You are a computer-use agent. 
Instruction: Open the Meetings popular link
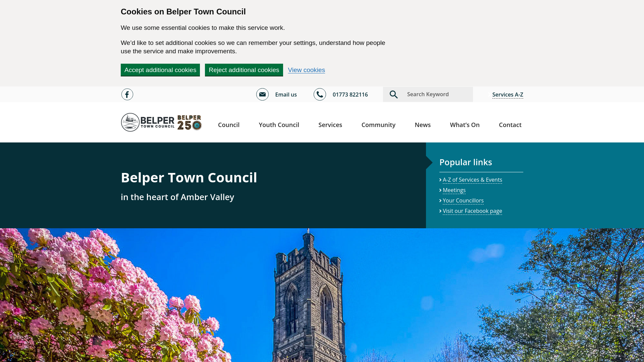454,190
